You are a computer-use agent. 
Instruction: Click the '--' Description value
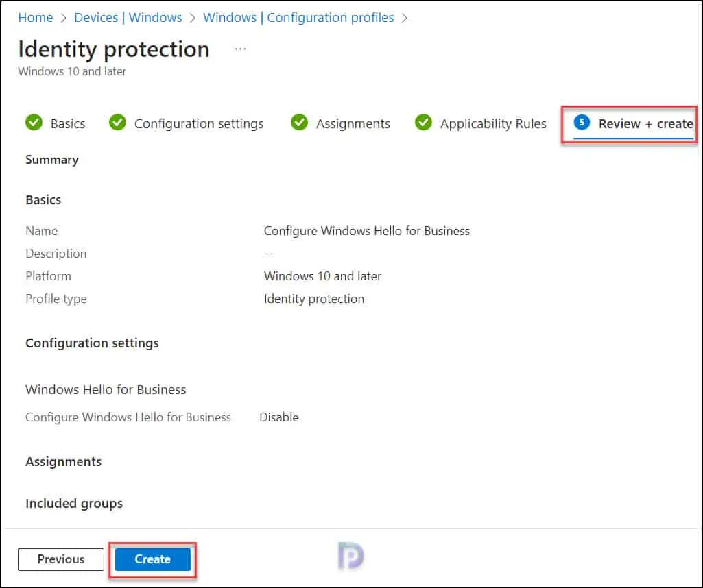click(269, 254)
